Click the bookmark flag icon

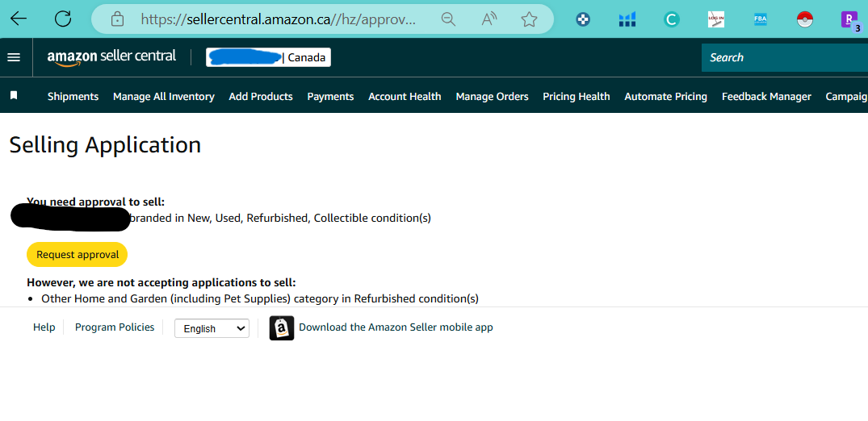[x=14, y=96]
